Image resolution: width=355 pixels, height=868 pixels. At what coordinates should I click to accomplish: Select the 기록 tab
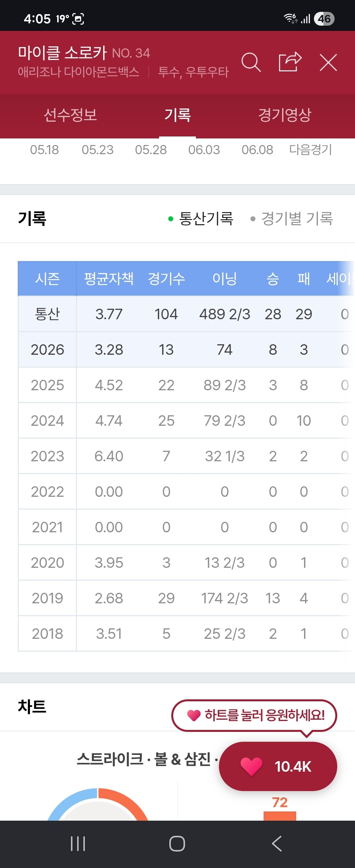[177, 115]
